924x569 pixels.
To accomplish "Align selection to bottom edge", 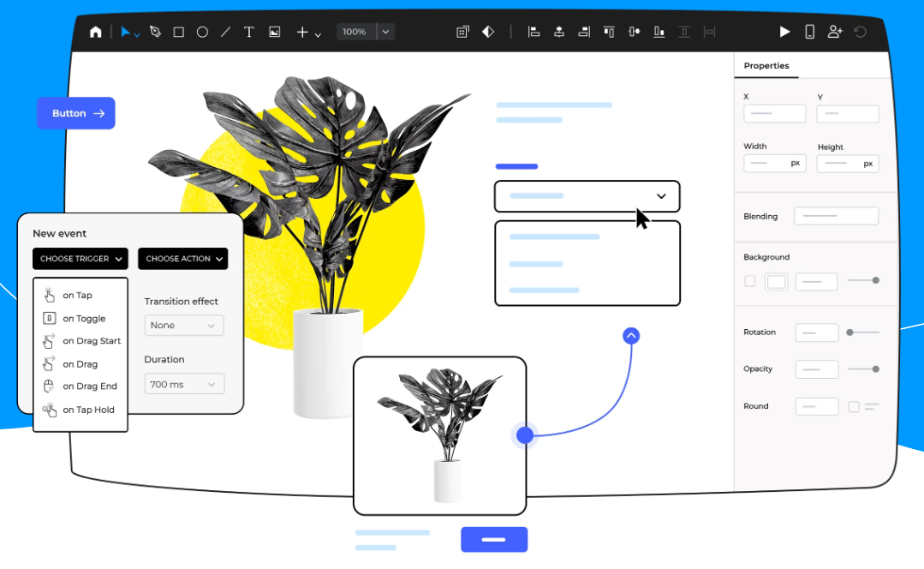I will pos(659,32).
